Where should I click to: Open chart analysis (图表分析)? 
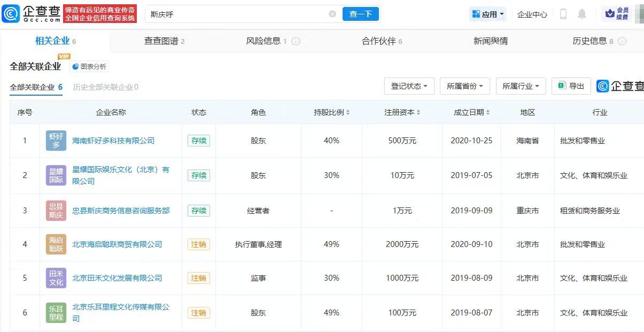89,67
